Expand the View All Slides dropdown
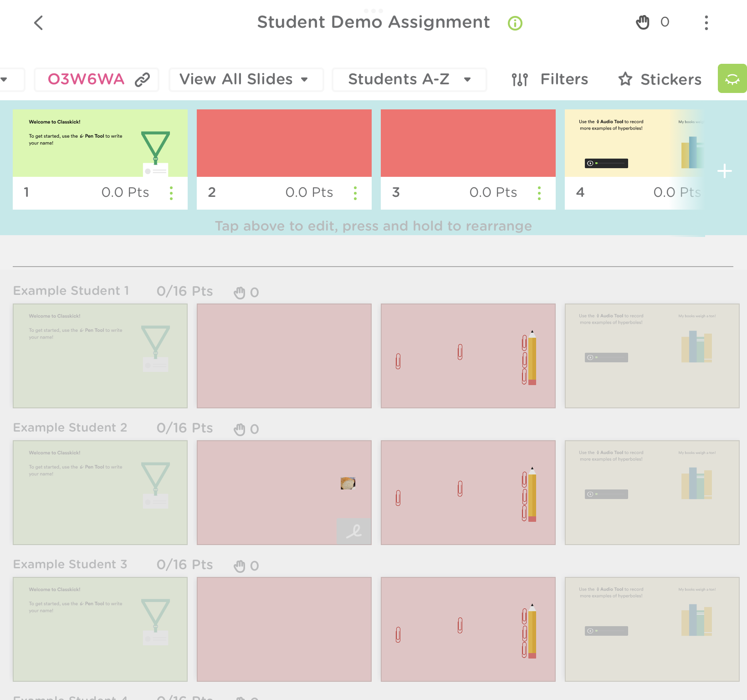The width and height of the screenshot is (747, 700). tap(246, 80)
